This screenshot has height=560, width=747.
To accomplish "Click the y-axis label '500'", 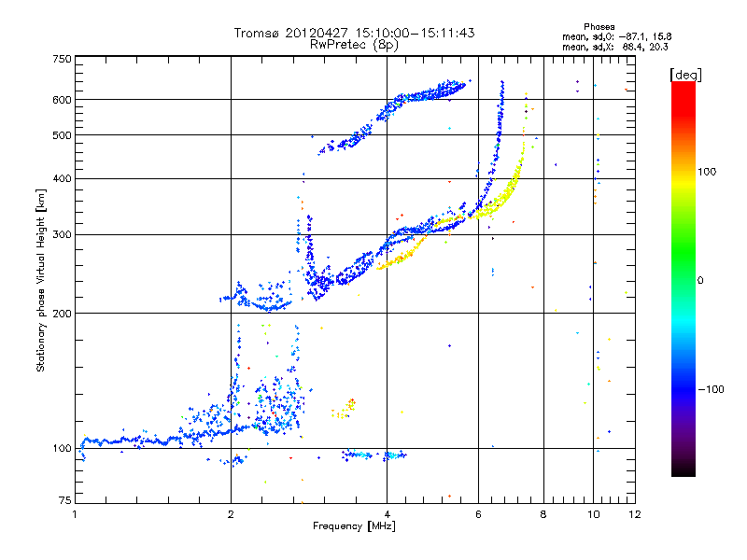I will [62, 135].
